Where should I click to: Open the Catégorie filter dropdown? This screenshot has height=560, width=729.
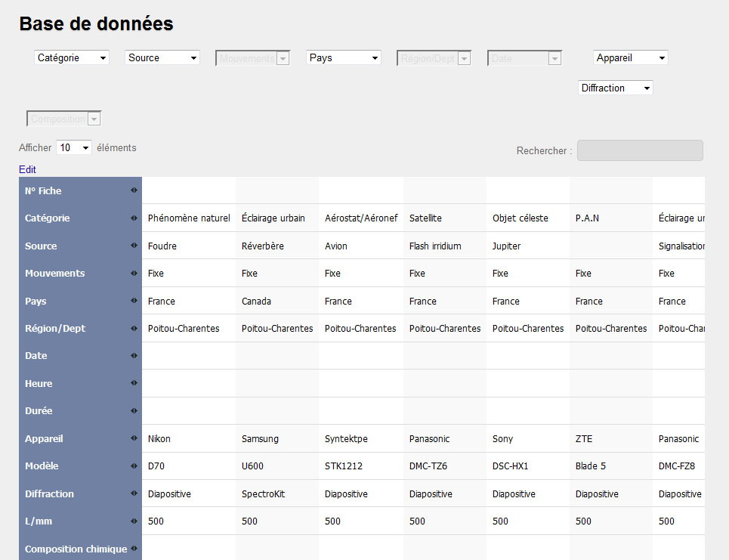coord(72,57)
